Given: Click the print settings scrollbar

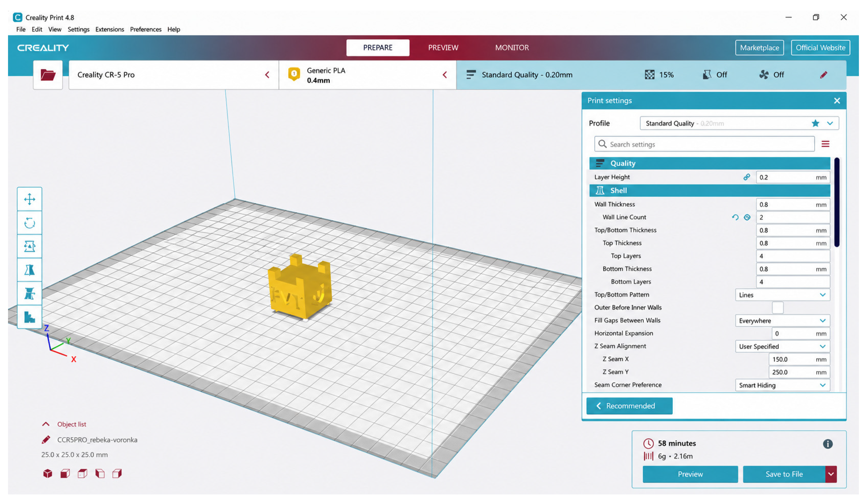Looking at the screenshot, I should [837, 202].
